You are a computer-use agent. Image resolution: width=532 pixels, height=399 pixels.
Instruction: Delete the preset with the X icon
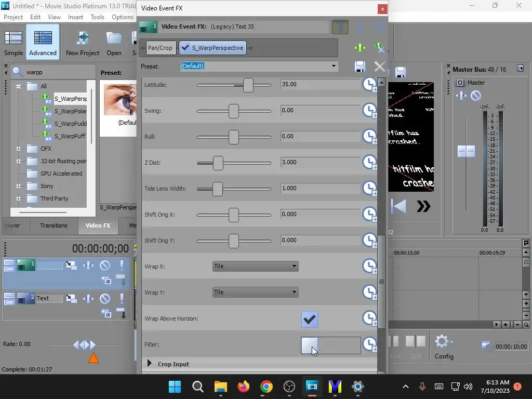tap(379, 66)
